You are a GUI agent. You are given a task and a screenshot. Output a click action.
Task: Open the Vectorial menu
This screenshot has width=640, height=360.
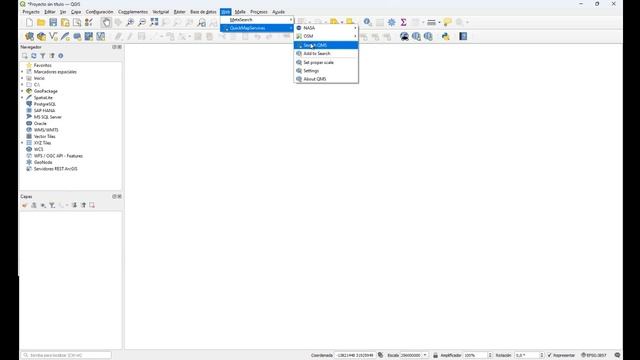[x=160, y=12]
